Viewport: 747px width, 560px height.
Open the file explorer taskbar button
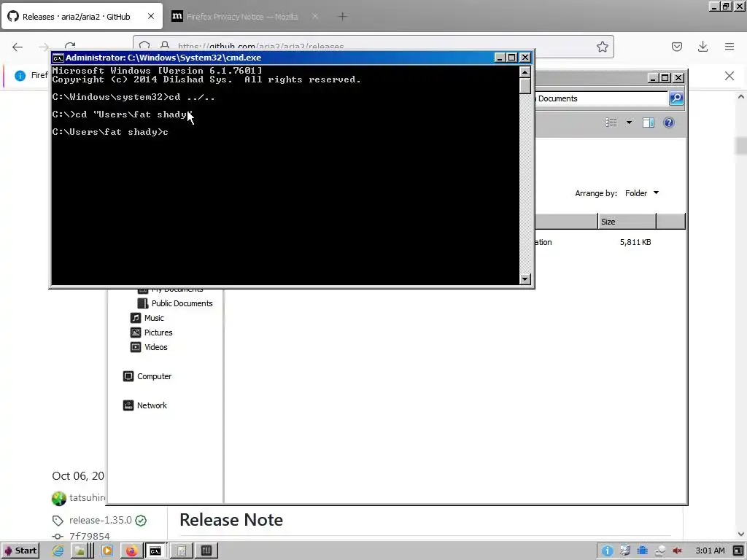tap(82, 551)
